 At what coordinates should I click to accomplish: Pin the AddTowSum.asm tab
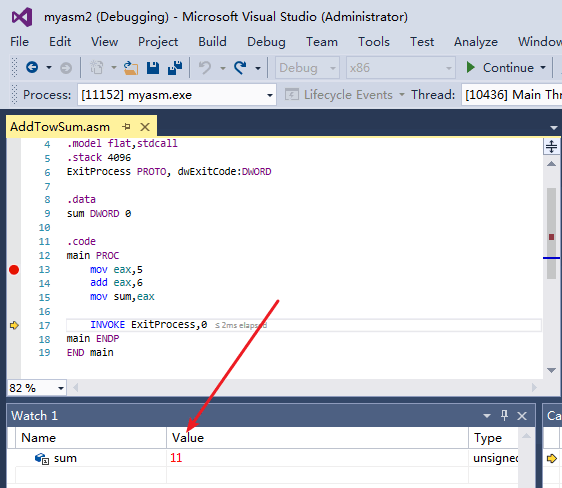tap(126, 126)
